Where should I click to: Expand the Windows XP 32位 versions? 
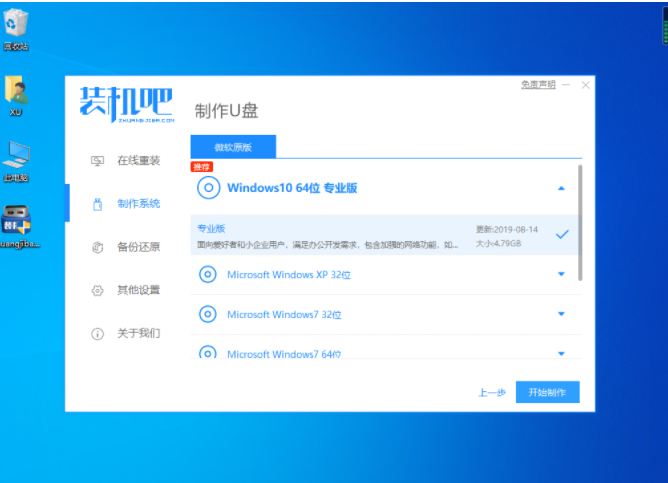point(561,274)
